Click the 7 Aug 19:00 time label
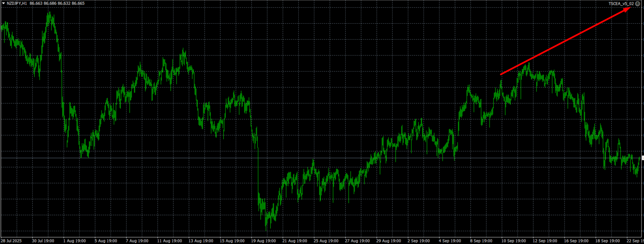Viewport: 644px width, 244px height. pyautogui.click(x=137, y=241)
